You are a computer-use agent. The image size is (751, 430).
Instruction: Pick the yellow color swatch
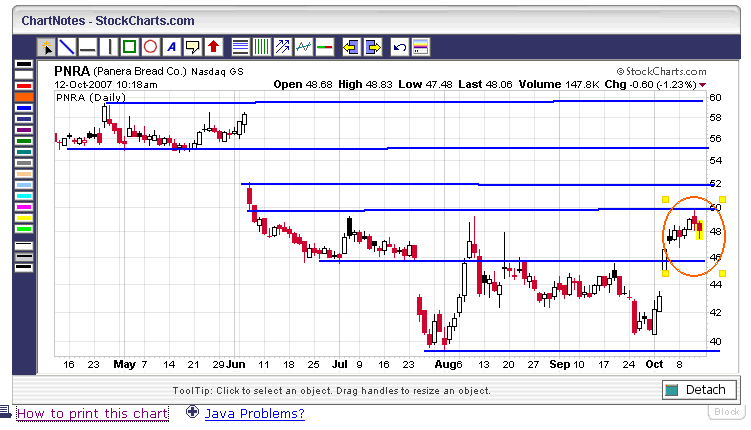click(24, 218)
